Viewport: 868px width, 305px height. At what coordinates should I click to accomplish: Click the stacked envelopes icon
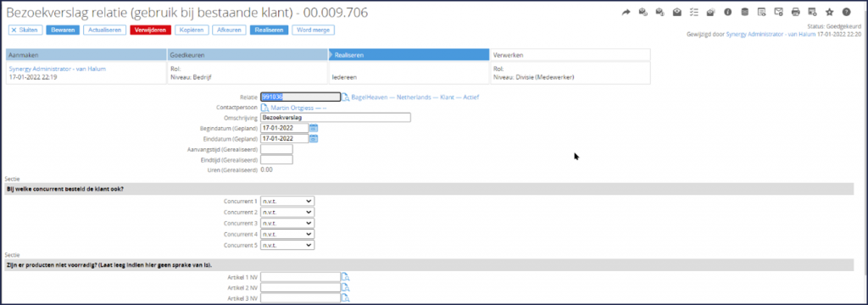coord(711,12)
